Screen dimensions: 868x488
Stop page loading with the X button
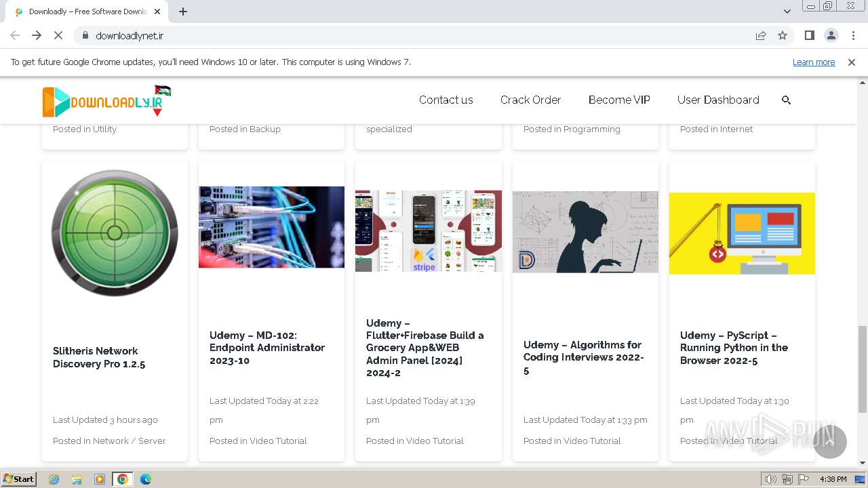tap(58, 35)
